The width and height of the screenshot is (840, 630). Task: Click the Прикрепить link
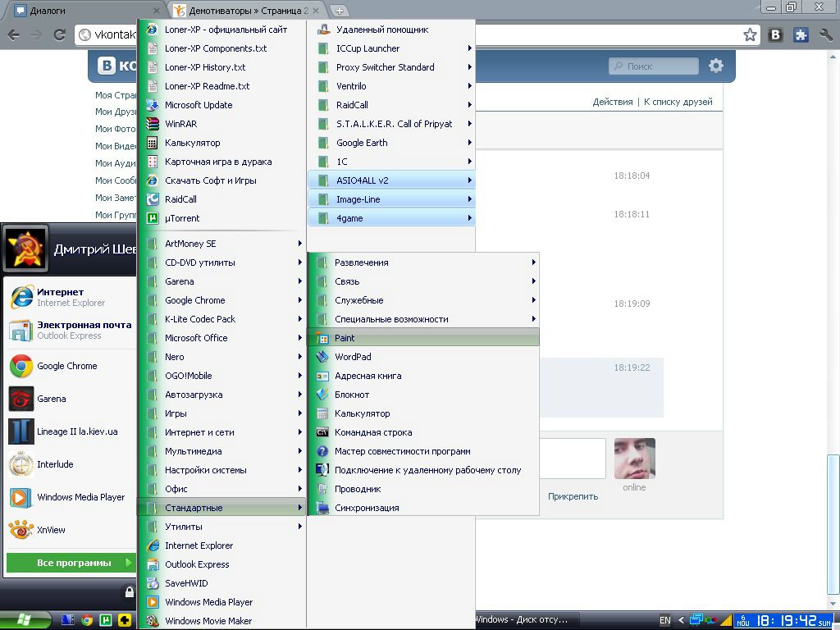coord(573,496)
